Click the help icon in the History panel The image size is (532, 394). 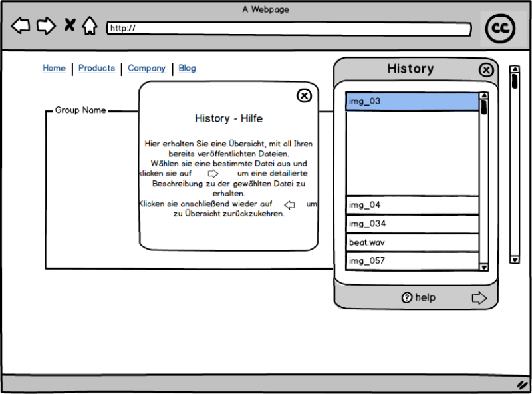(x=407, y=297)
